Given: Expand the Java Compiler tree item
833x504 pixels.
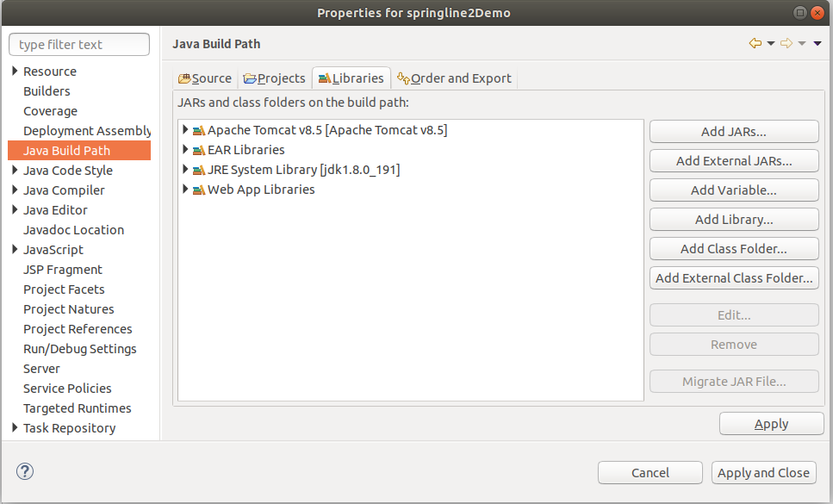Looking at the screenshot, I should pos(15,190).
